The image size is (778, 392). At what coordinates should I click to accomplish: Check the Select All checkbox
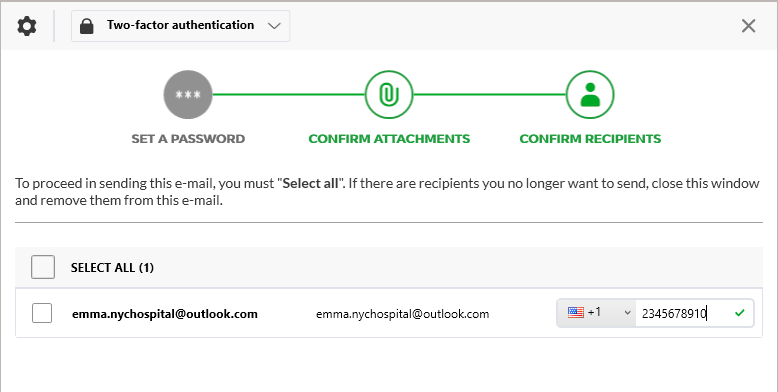(43, 267)
